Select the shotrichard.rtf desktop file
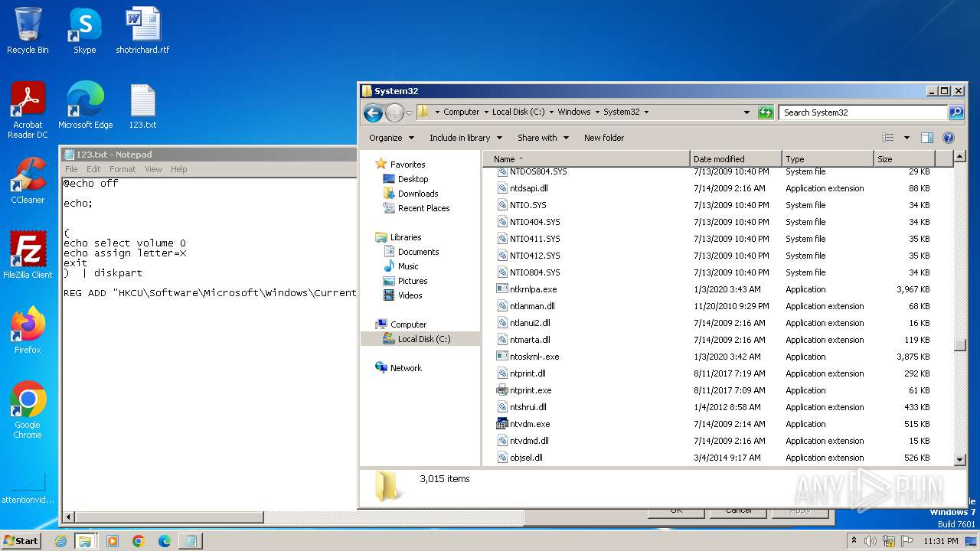980x551 pixels. (142, 31)
